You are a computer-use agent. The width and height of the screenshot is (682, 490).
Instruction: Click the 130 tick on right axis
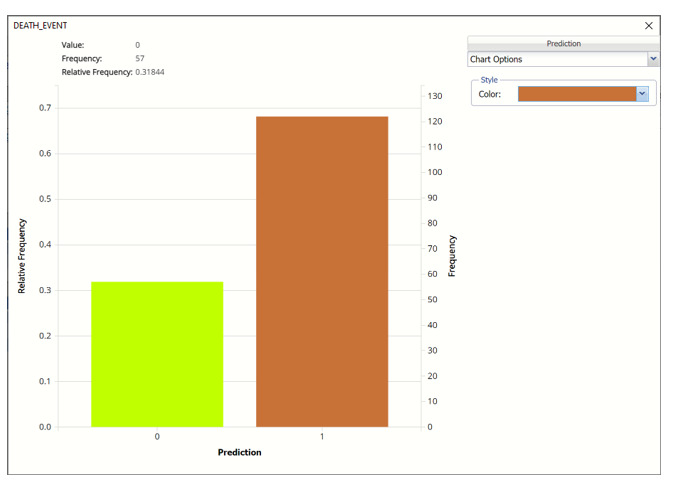pos(434,96)
